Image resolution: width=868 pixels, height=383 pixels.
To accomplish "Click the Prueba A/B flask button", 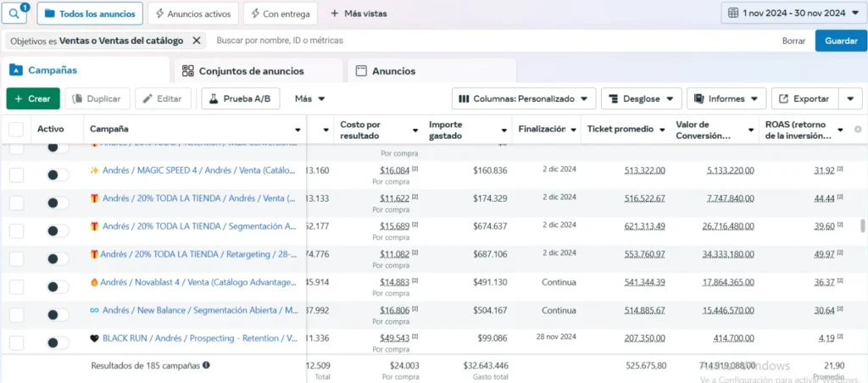I will click(240, 99).
